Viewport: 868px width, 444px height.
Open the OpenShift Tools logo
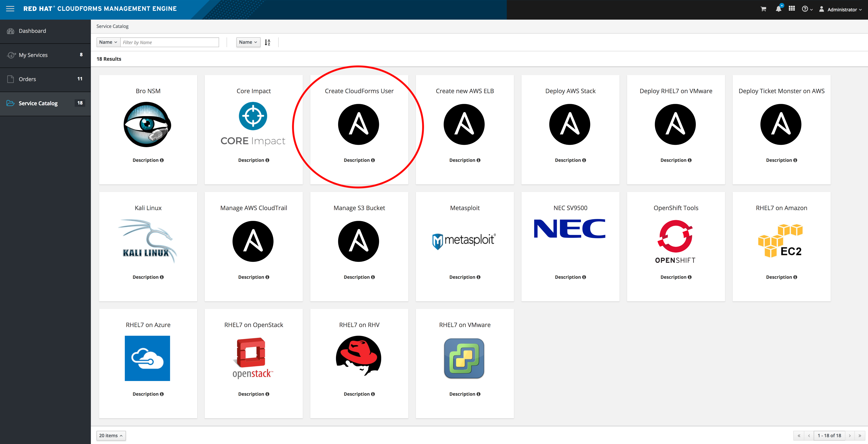(675, 241)
